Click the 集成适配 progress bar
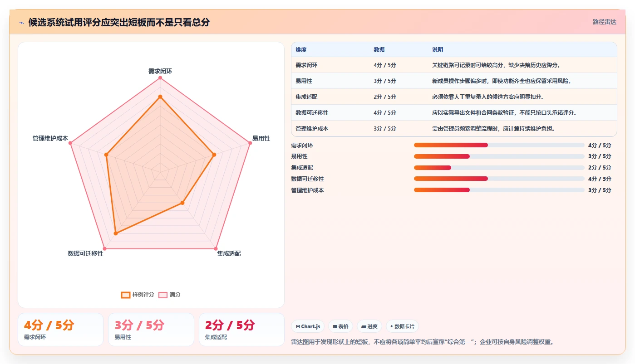This screenshot has height=364, width=635. (499, 168)
